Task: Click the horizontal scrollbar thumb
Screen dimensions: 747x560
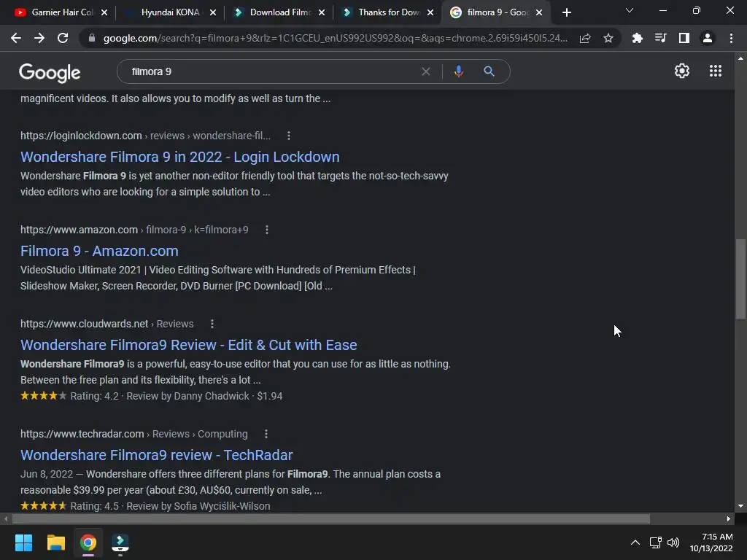Action: tap(331, 518)
